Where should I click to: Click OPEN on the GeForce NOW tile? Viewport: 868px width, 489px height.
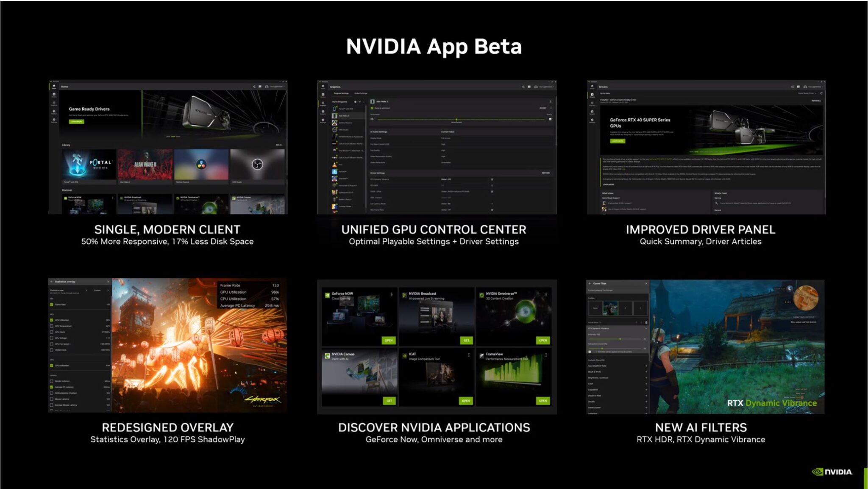(388, 341)
